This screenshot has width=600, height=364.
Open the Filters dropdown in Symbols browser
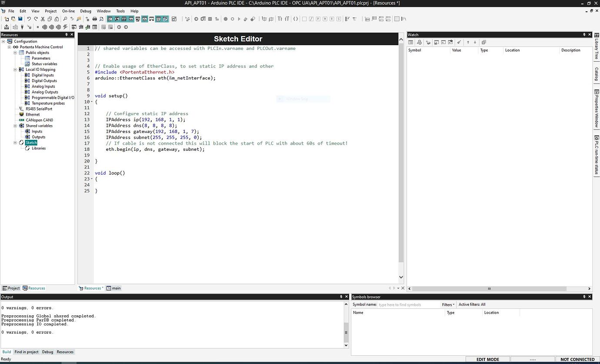tap(448, 304)
